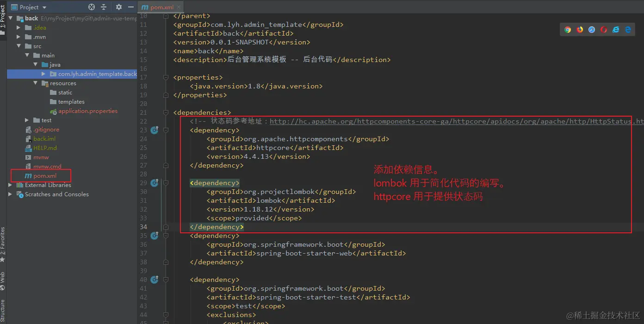
Task: Open the Structure tool window tab
Action: 3,311
